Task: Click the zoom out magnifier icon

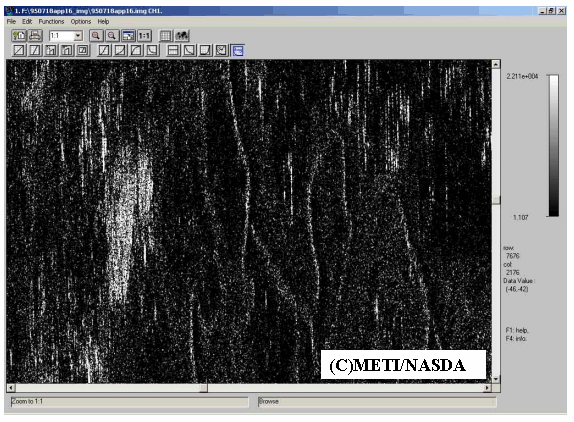Action: (112, 36)
